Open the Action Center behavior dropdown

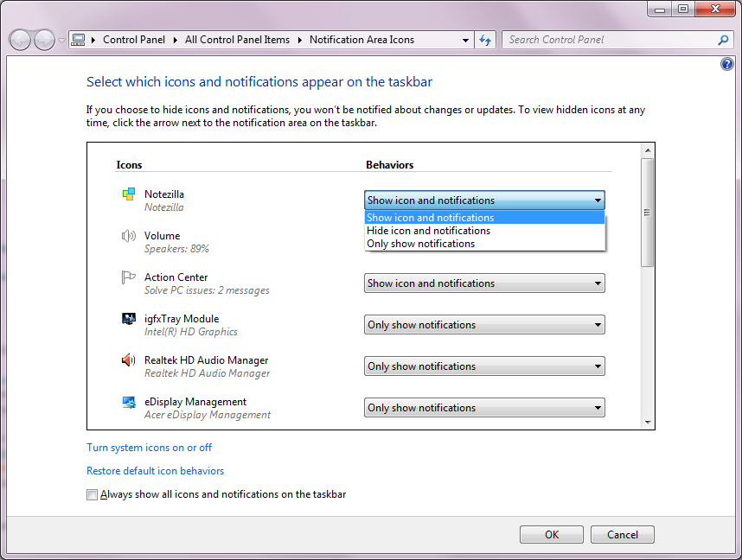[484, 283]
